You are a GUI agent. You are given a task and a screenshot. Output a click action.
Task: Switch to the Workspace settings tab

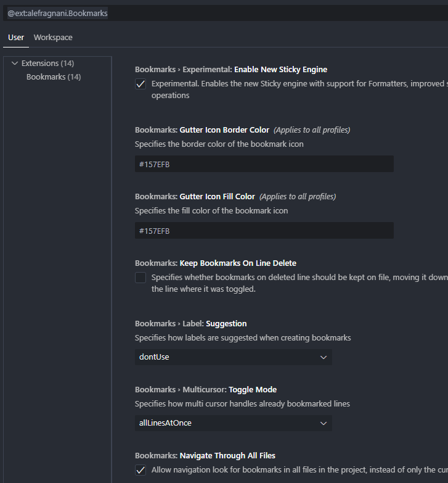[53, 37]
